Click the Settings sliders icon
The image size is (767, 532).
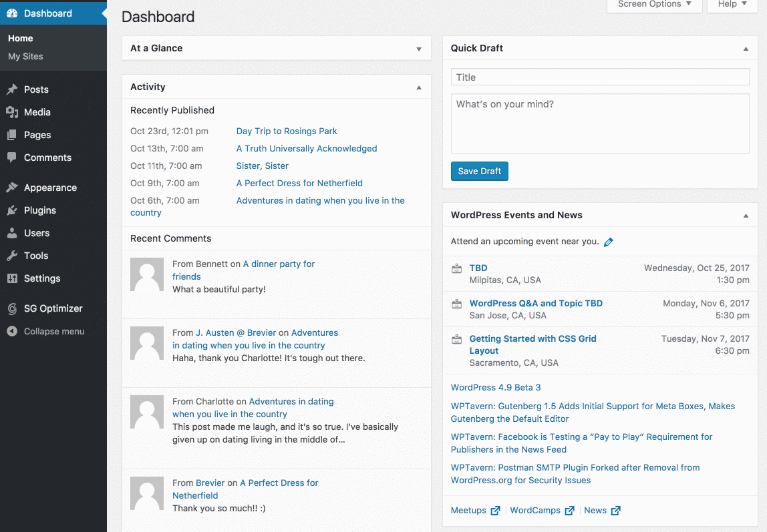tap(12, 278)
